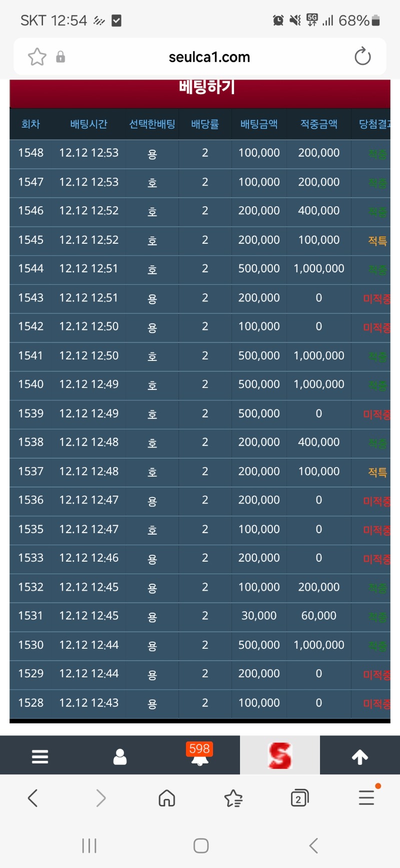Tap the reload page icon

pyautogui.click(x=362, y=57)
